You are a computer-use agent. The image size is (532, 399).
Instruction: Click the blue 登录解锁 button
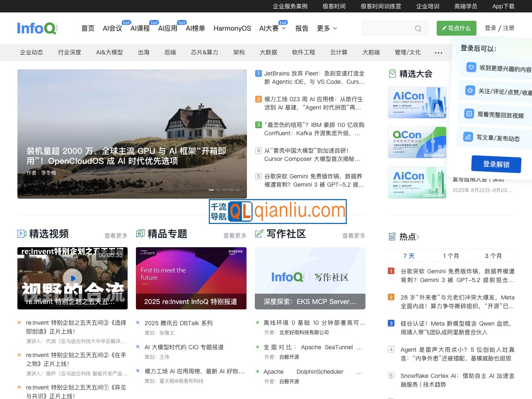pos(496,164)
